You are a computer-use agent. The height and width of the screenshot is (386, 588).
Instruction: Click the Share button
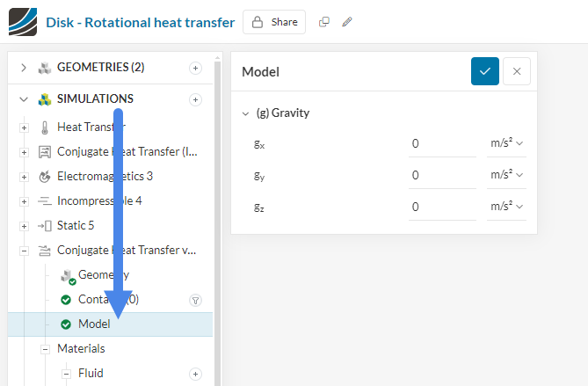(274, 22)
